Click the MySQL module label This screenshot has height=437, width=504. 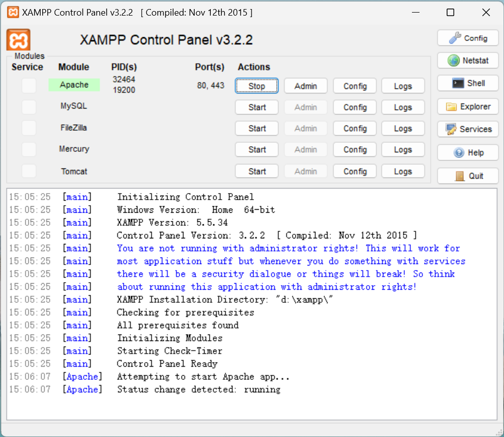pos(73,106)
